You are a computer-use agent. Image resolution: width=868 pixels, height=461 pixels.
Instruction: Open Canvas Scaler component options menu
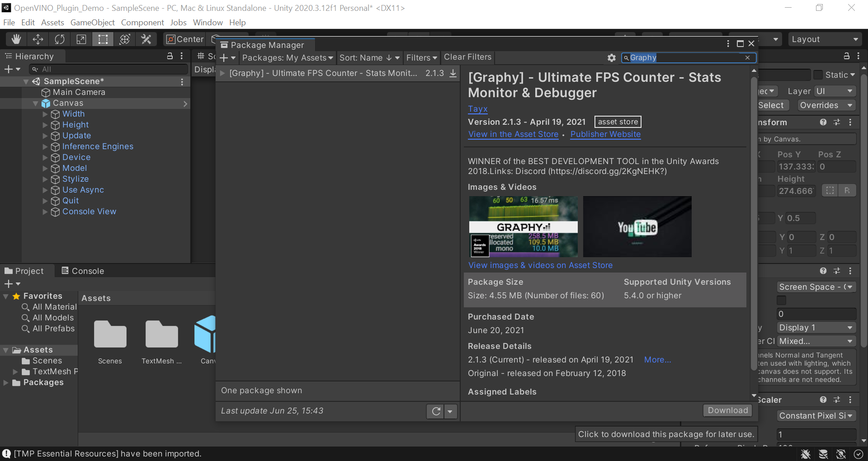pos(850,400)
